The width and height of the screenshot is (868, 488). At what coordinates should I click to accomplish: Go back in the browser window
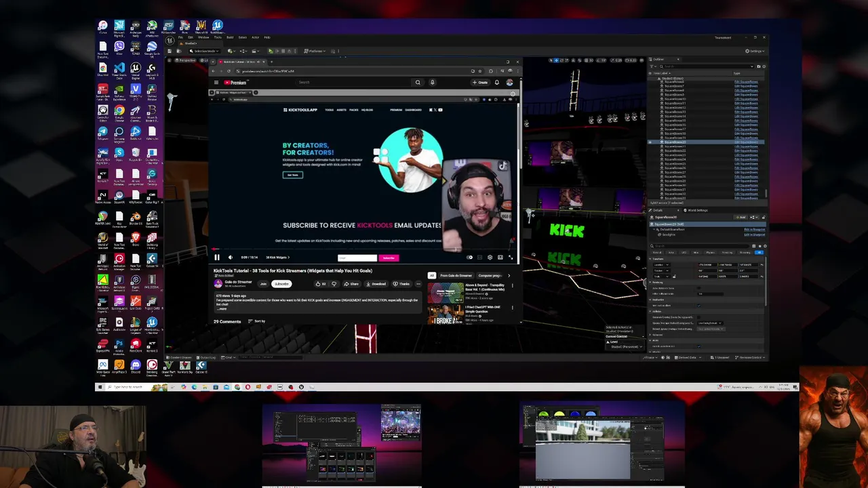214,71
